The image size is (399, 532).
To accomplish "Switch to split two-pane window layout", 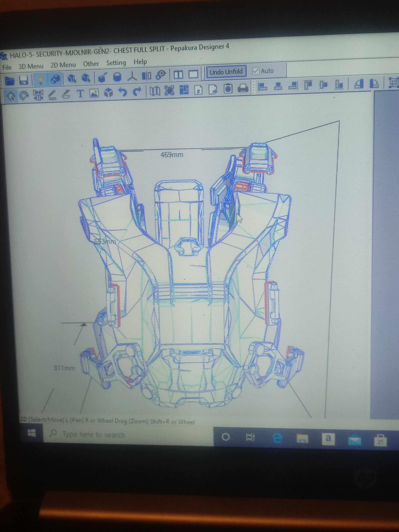I will 178,74.
